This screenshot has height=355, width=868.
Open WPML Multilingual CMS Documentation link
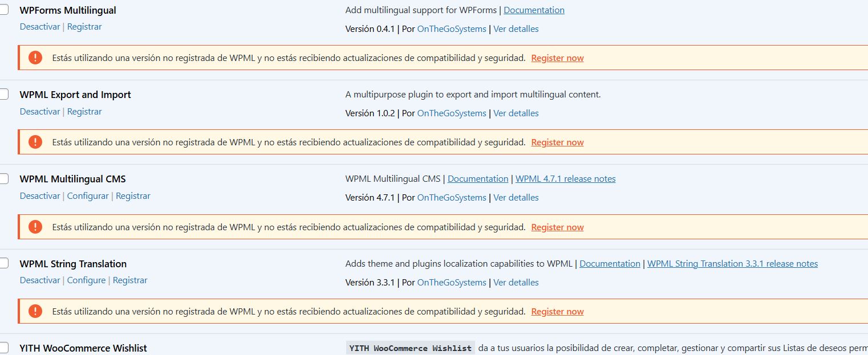click(478, 179)
